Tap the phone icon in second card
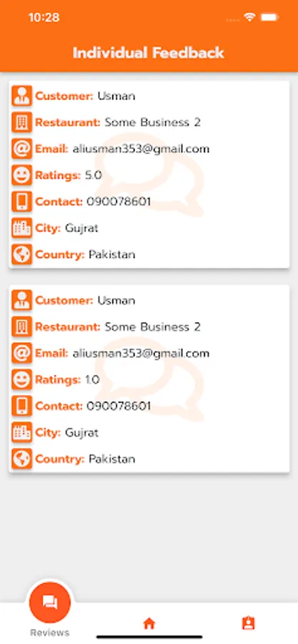 pos(21,406)
